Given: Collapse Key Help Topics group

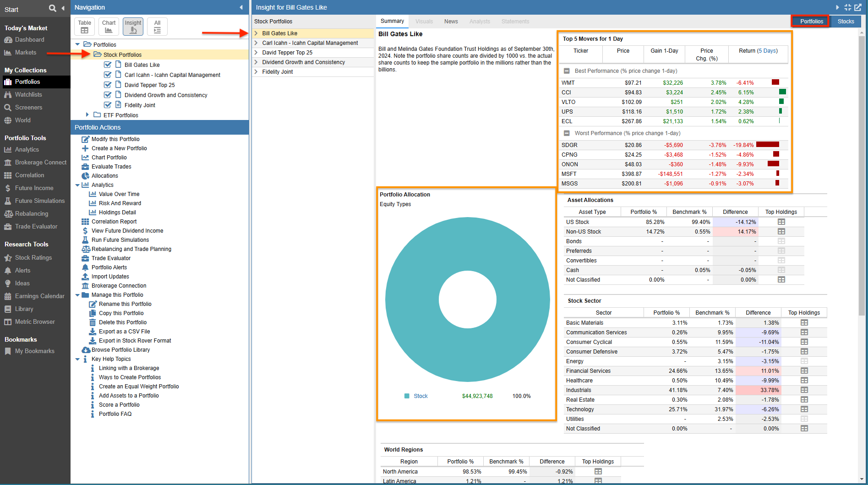Looking at the screenshot, I should coord(77,359).
